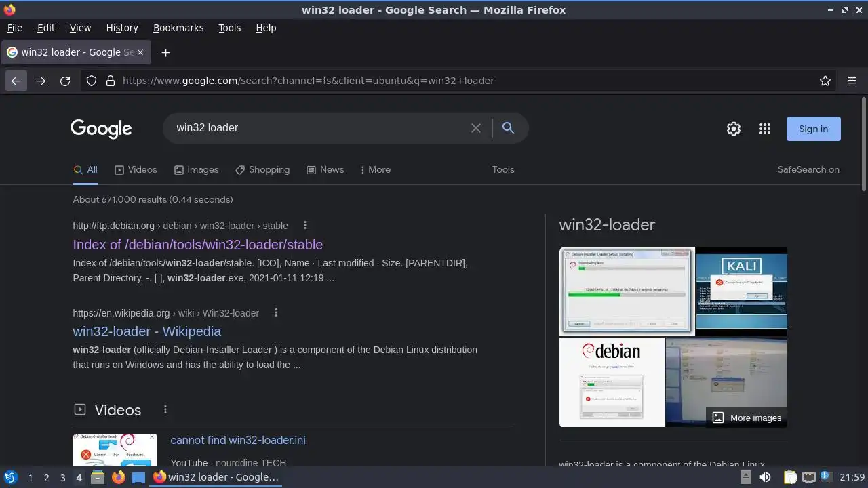The height and width of the screenshot is (488, 868).
Task: Switch to virtual desktop 2
Action: coord(46,477)
